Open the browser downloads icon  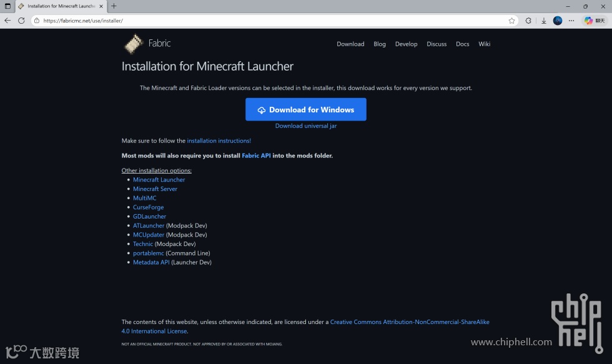543,21
